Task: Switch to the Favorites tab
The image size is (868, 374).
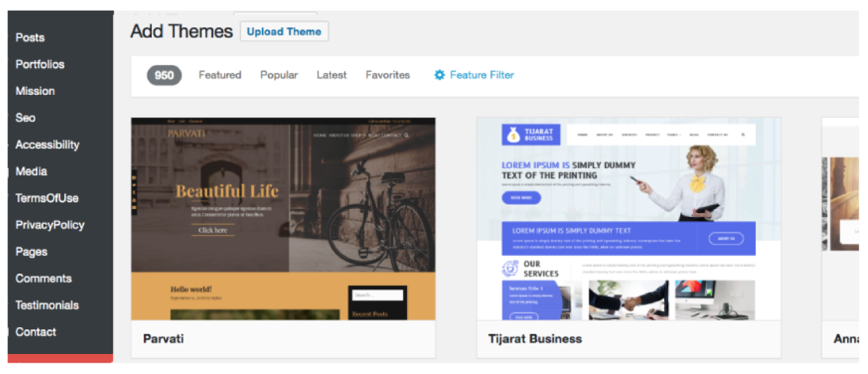Action: pos(388,75)
